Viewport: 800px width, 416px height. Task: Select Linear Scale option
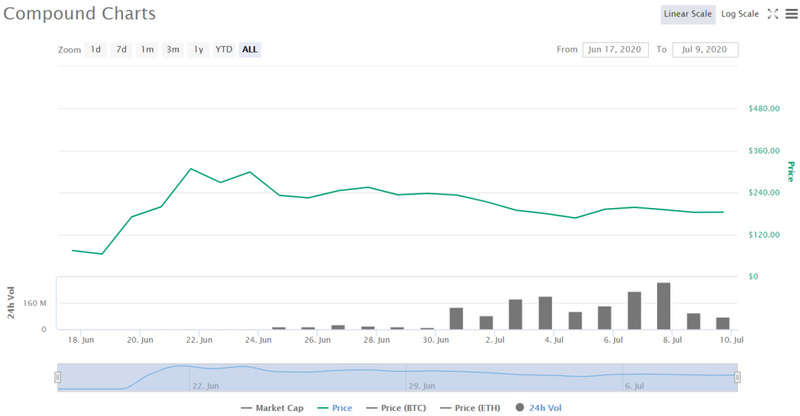[687, 14]
